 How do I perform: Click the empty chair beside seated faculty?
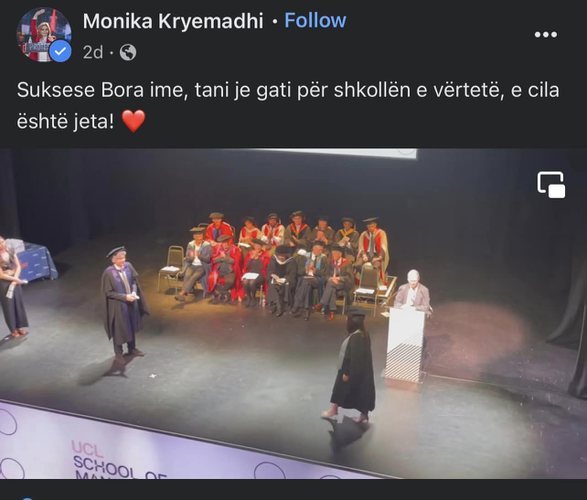click(170, 268)
